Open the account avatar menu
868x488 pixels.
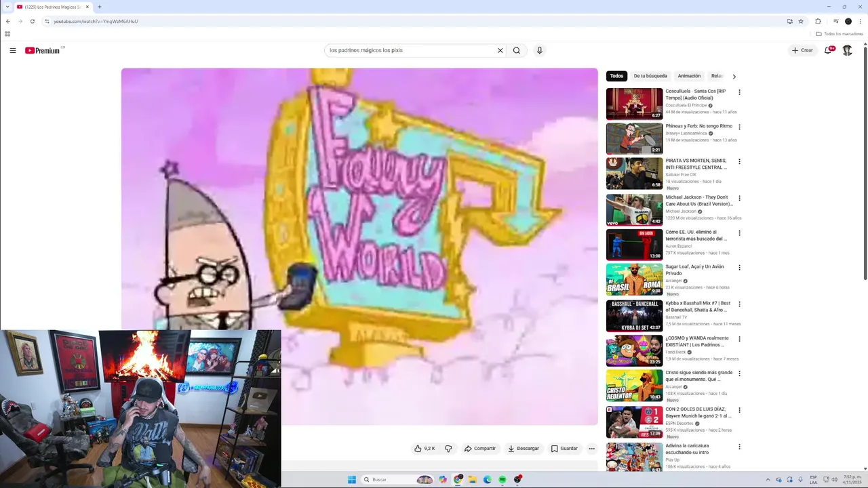click(x=847, y=50)
